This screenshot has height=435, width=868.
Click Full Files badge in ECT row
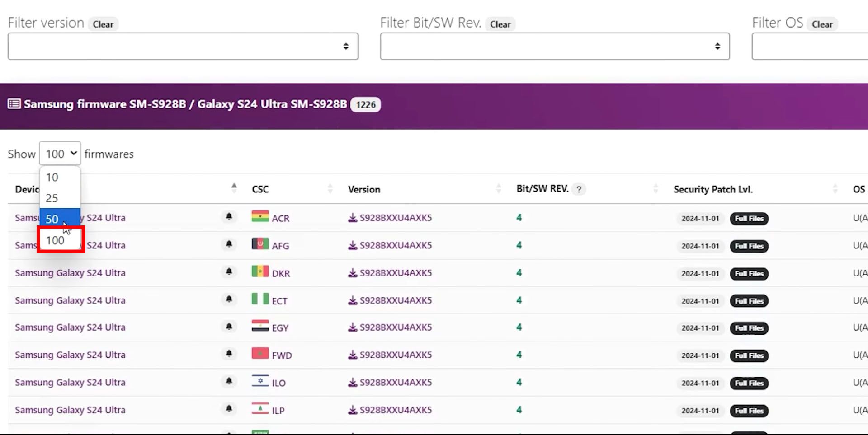pyautogui.click(x=749, y=301)
